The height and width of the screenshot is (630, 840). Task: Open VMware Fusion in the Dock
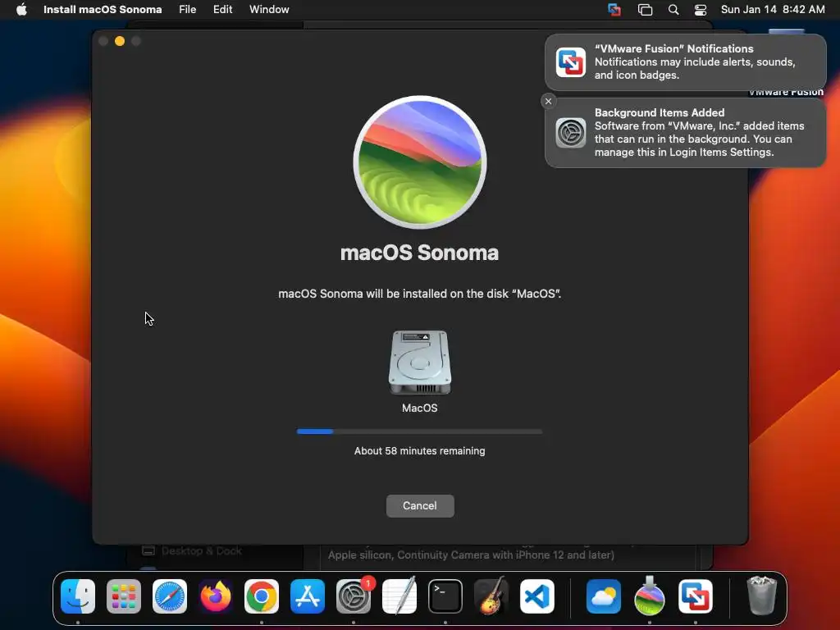coord(696,596)
